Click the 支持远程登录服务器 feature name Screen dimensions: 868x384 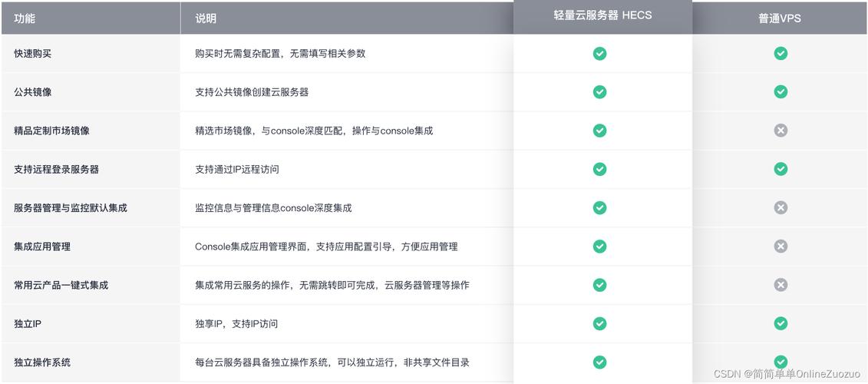[x=57, y=170]
